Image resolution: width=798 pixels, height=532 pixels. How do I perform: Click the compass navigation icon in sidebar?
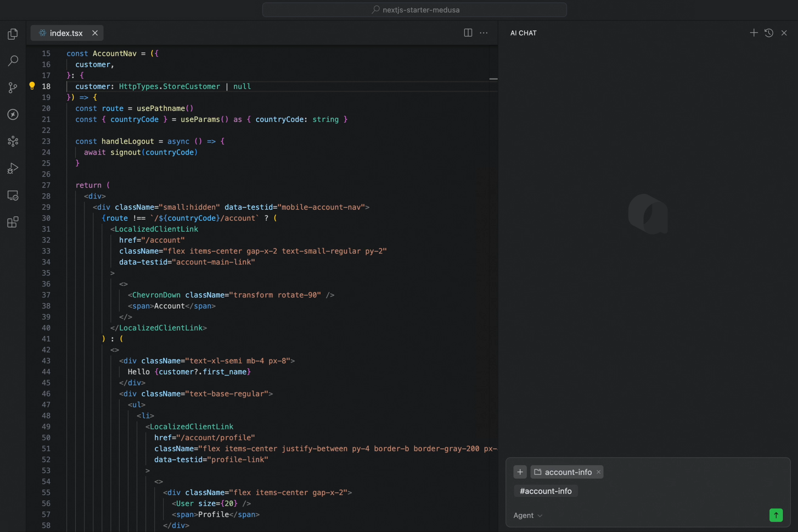tap(13, 114)
